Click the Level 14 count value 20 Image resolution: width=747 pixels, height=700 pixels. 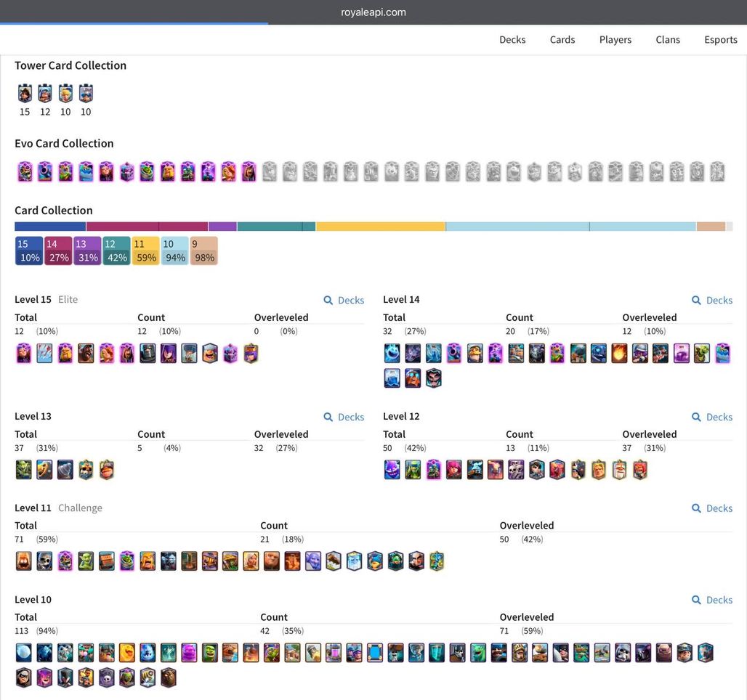[510, 331]
